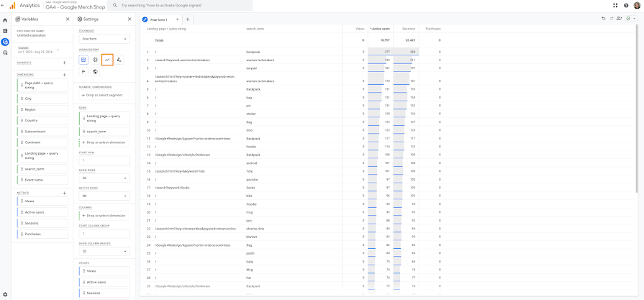Choose the table visualization icon
644x300 pixels.
(x=83, y=60)
